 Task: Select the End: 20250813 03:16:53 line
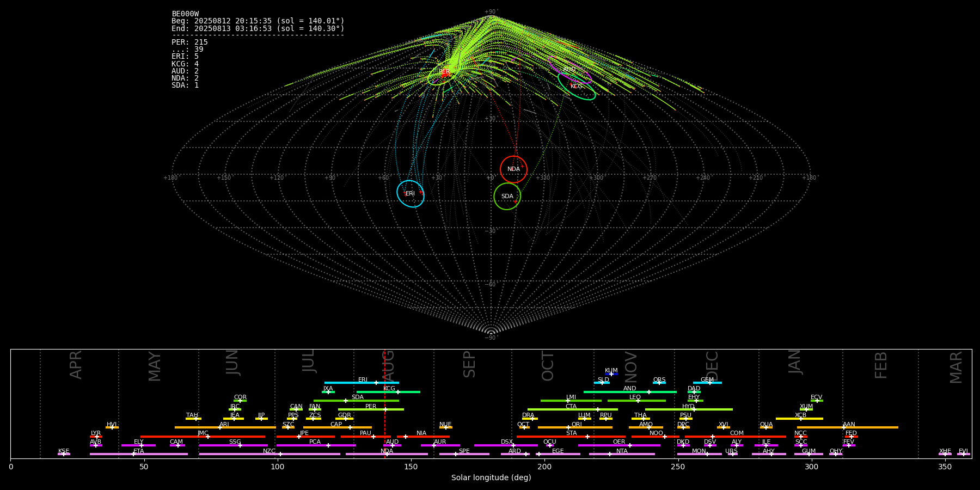(258, 28)
